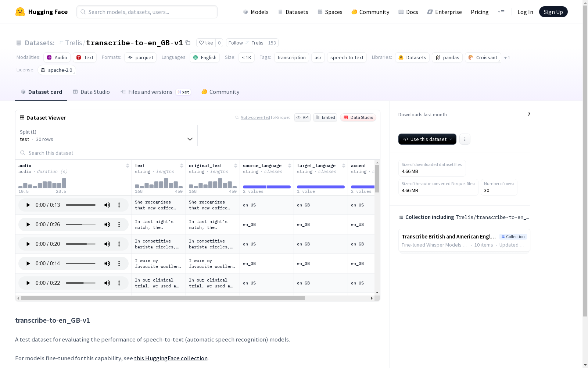
Task: Go to Models in top navigation
Action: (x=256, y=12)
